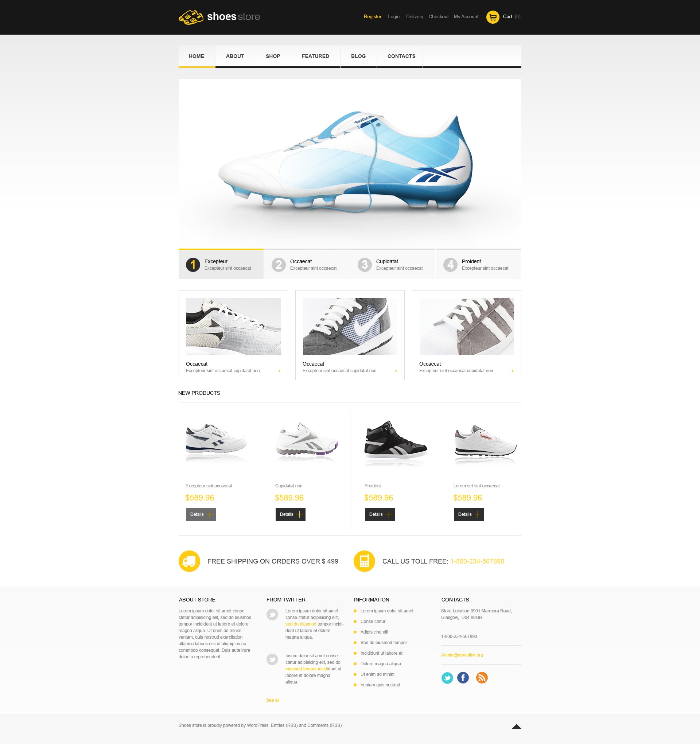Click the Cart: (0) text
Screen dimensions: 700x744
[x=512, y=17]
